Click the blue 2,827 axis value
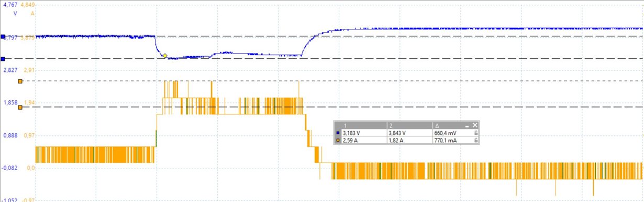Viewport: 644px width, 202px height. [10, 70]
